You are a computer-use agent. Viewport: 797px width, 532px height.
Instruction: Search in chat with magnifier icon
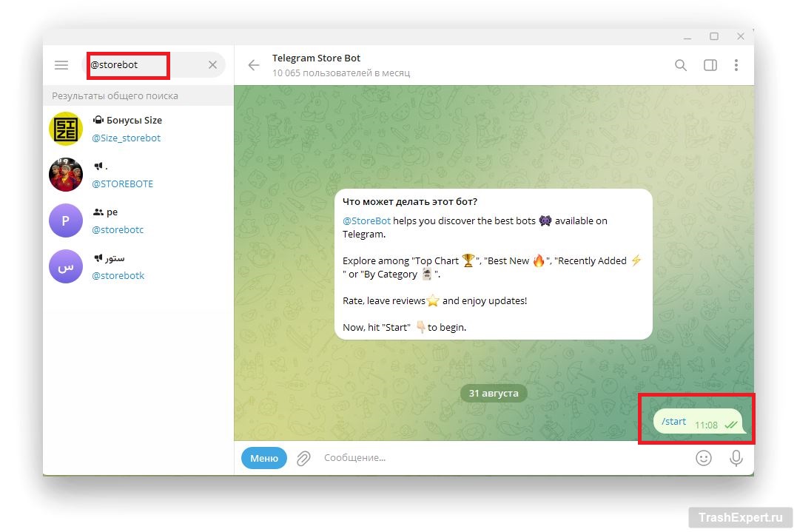[681, 65]
